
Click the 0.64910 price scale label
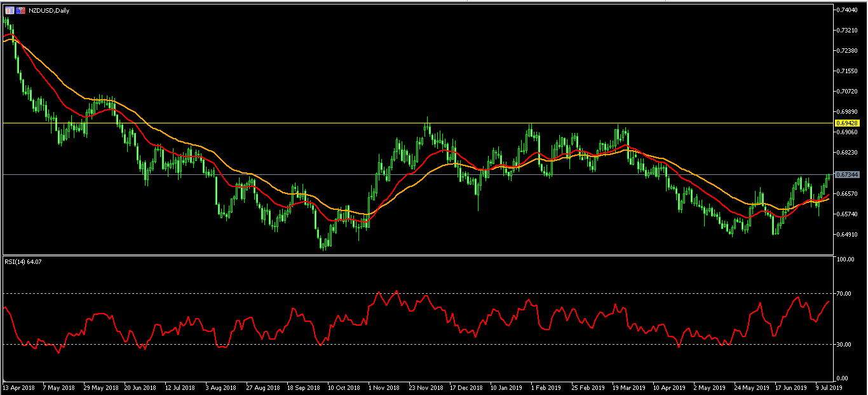848,234
